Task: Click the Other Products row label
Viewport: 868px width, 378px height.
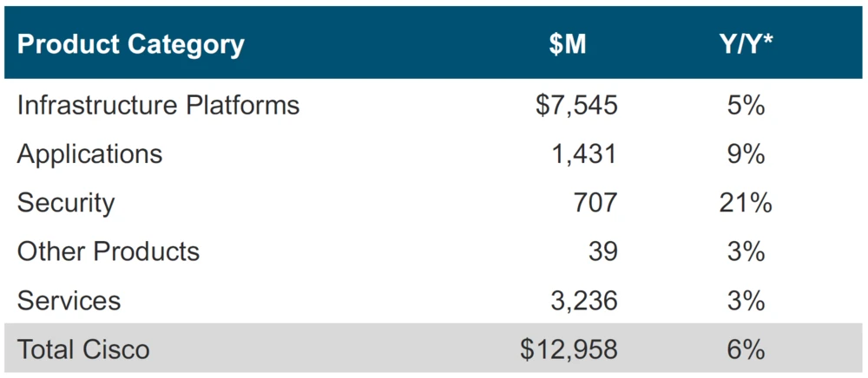Action: click(108, 251)
